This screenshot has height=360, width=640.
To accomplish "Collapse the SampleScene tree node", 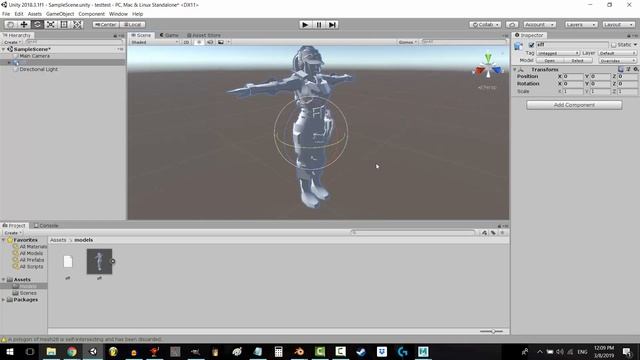I will (4, 49).
